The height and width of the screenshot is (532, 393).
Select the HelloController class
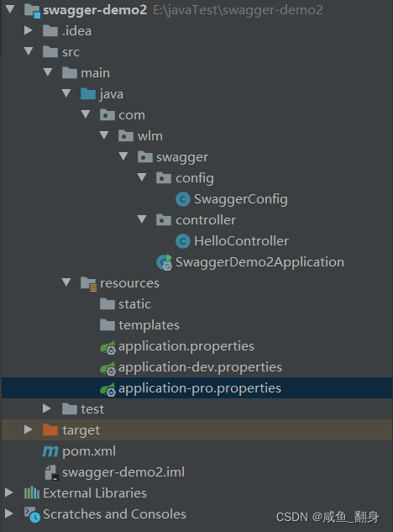point(241,241)
